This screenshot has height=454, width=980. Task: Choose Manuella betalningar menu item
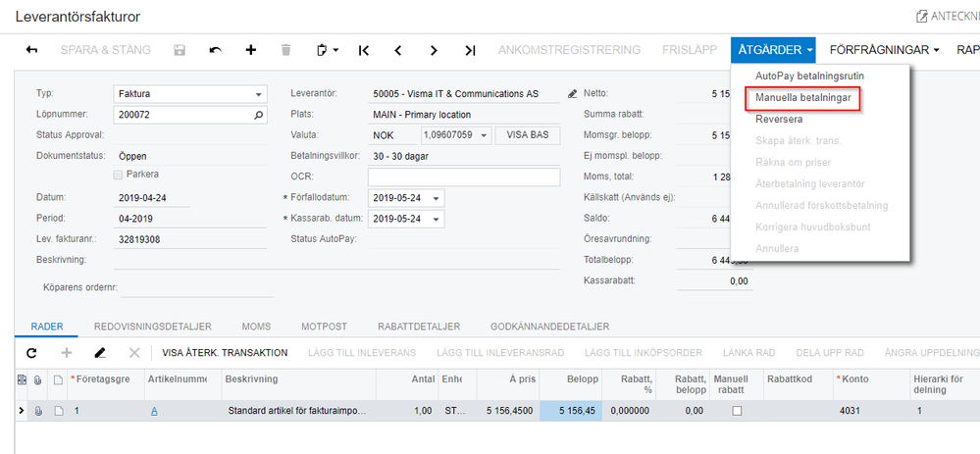(803, 97)
